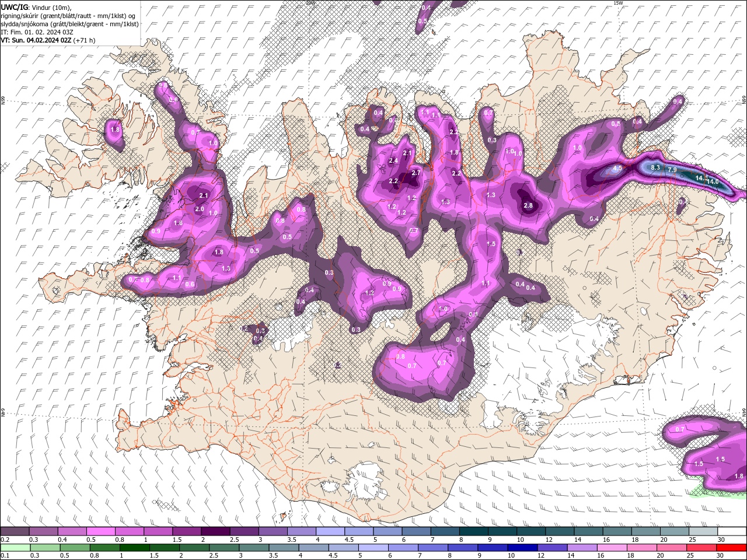Click the '15W' longitude label
This screenshot has width=747, height=560.
tap(619, 3)
